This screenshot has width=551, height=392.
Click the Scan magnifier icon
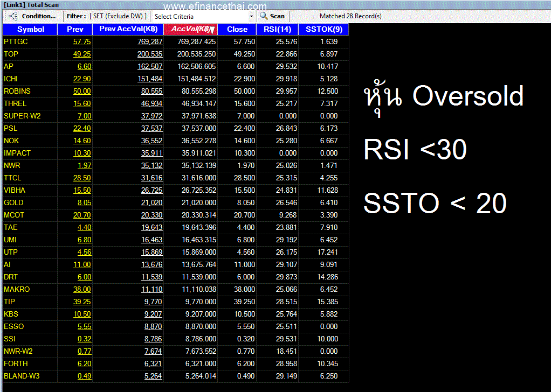point(264,16)
